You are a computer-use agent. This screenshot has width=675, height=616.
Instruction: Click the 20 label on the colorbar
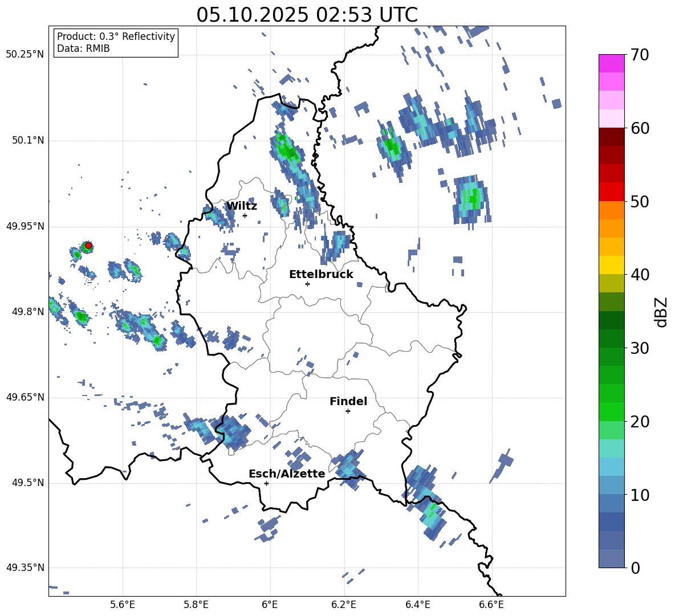(640, 422)
